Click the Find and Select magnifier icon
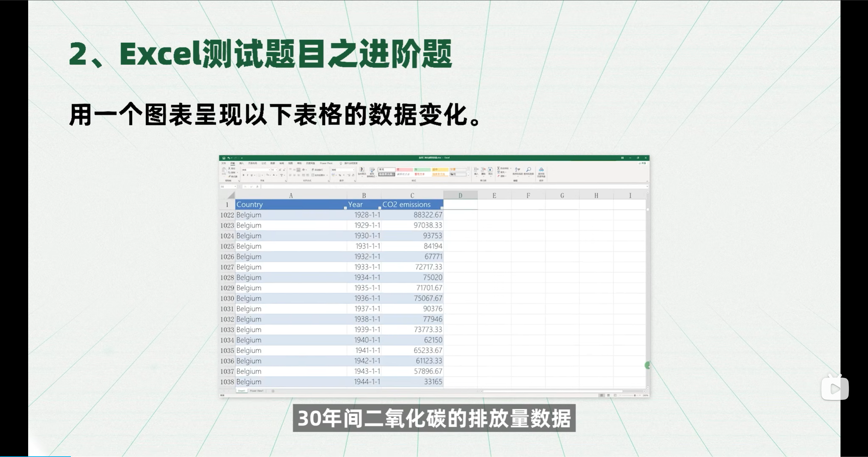This screenshot has width=868, height=457. [x=528, y=170]
